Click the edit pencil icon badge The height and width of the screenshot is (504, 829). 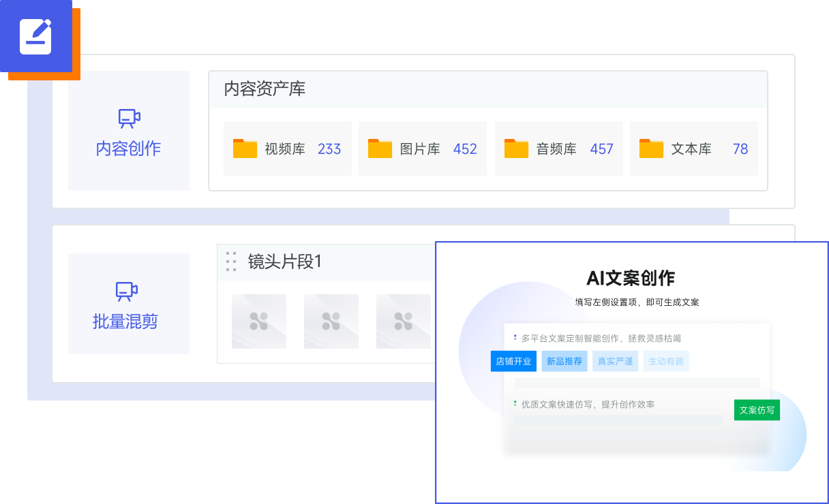[x=35, y=36]
